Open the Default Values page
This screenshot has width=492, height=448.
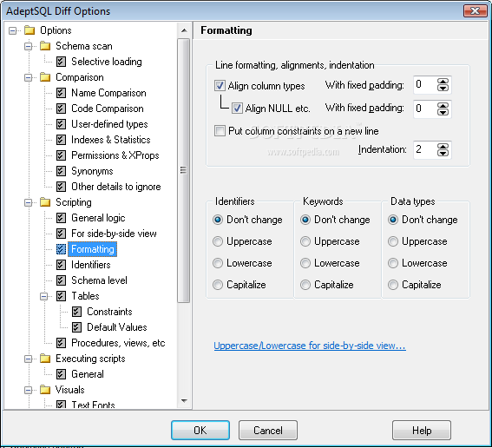[x=117, y=327]
